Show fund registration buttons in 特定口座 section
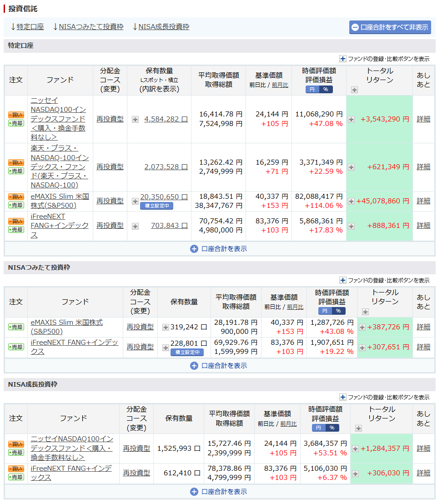The height and width of the screenshot is (504, 437). coord(384,59)
